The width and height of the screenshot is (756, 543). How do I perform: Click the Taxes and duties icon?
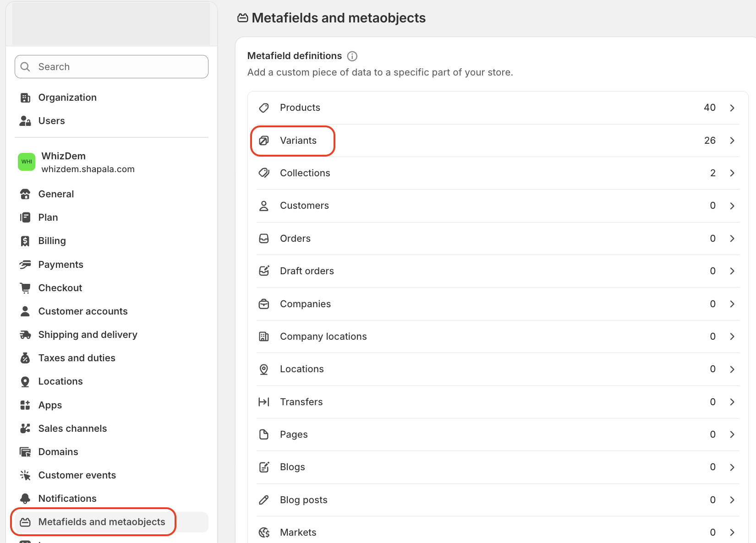click(x=25, y=358)
